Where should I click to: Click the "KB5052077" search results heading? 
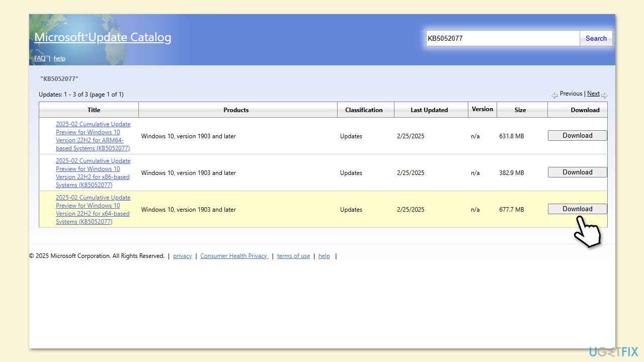[59, 79]
